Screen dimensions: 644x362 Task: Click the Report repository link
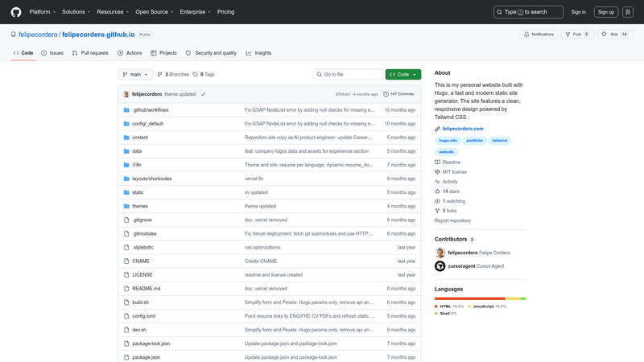(x=452, y=220)
